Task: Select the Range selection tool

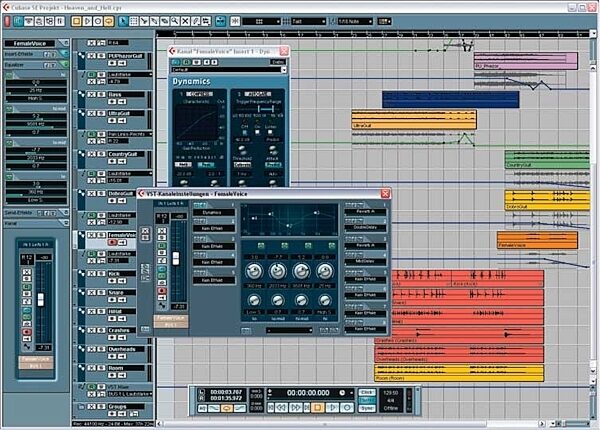Action: tap(134, 21)
